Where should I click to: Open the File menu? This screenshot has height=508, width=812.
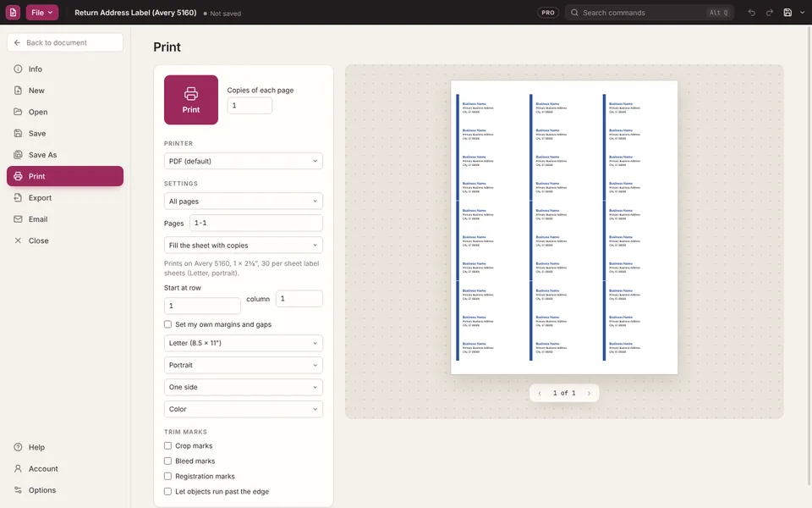pos(42,13)
